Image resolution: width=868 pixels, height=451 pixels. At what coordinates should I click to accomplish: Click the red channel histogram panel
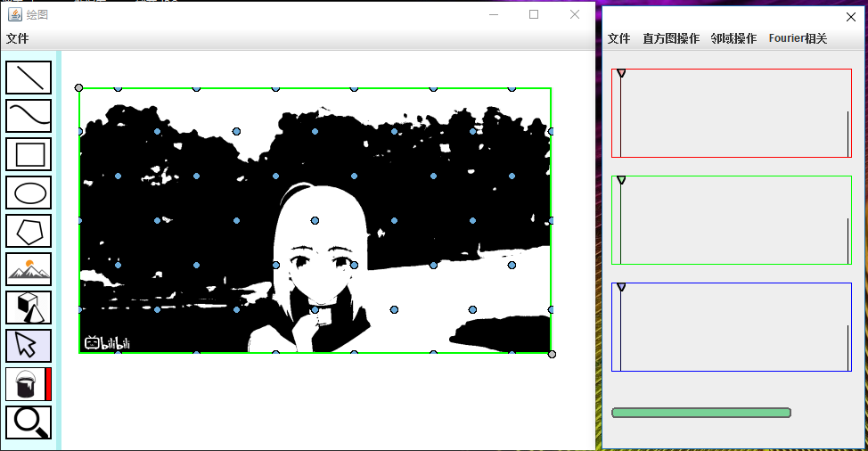732,113
